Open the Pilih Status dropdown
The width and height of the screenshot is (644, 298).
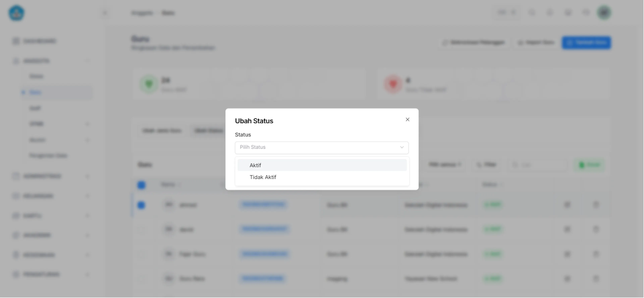click(322, 147)
